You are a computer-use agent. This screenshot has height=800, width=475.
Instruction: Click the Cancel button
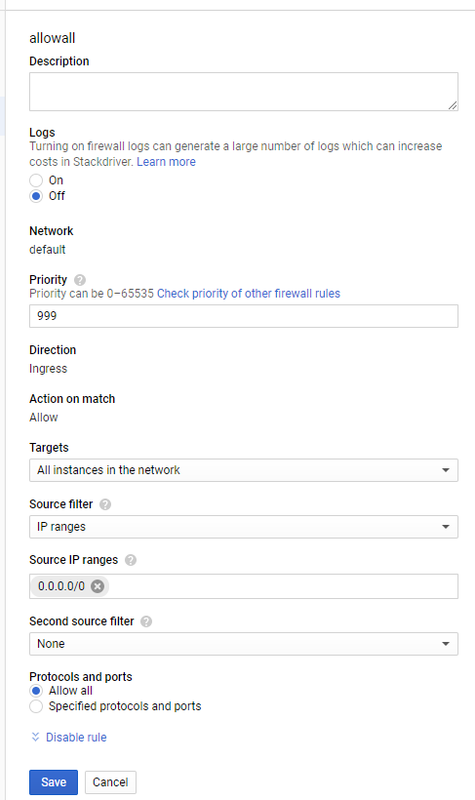pyautogui.click(x=110, y=782)
